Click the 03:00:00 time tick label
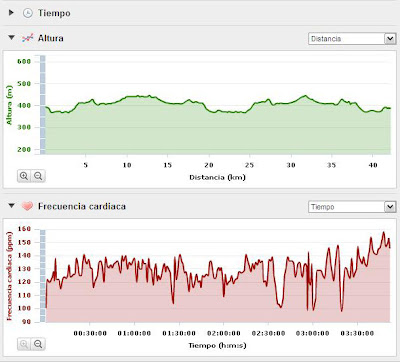Viewport: 400px width, 362px height. coord(313,333)
